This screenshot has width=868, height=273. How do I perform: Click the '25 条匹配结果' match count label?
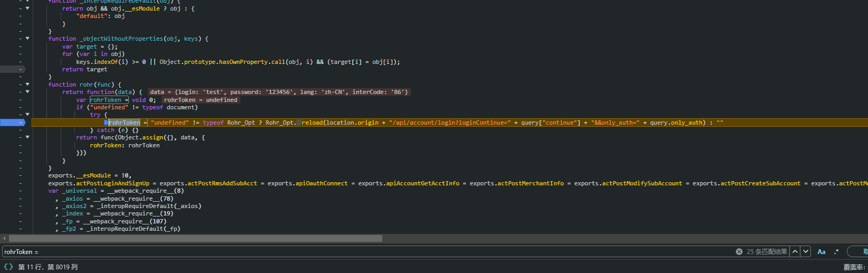coord(767,252)
